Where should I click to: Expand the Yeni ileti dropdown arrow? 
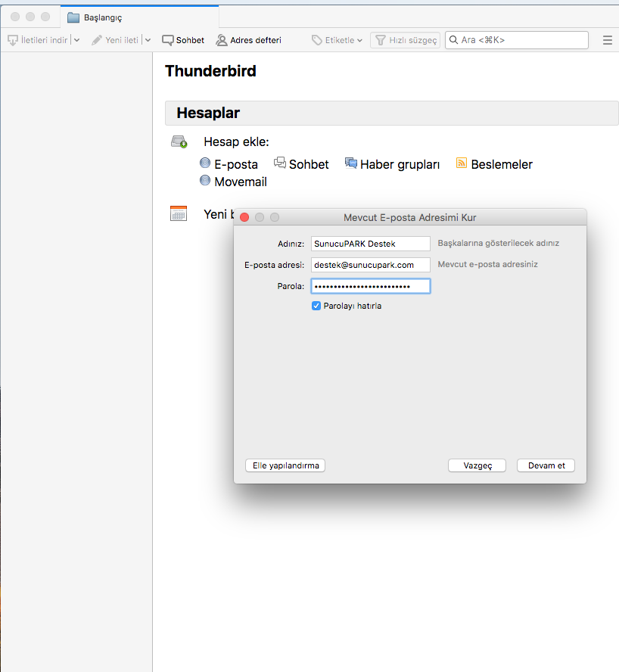[x=148, y=40]
